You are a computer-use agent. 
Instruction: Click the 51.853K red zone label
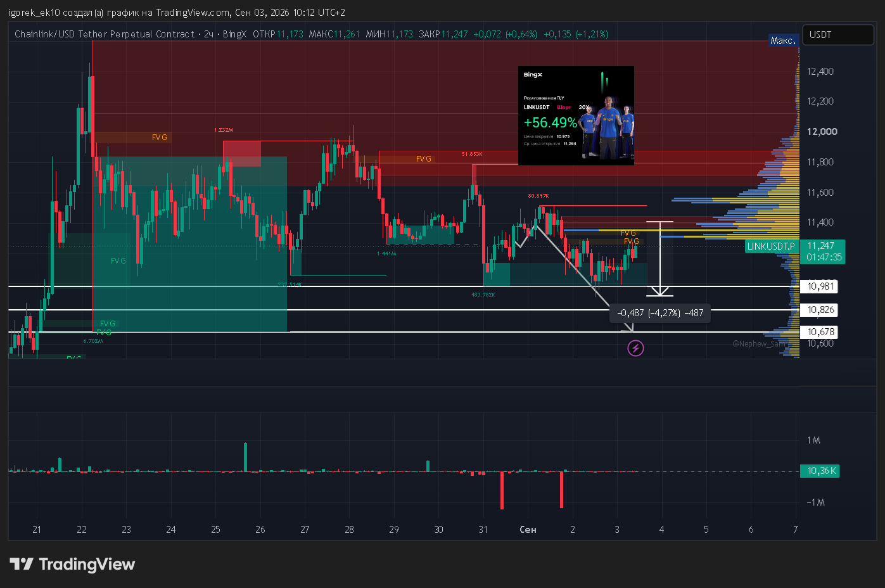point(472,154)
